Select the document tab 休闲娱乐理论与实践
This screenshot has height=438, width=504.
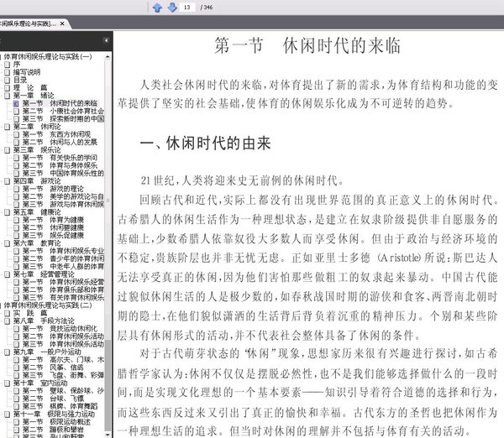click(x=28, y=23)
